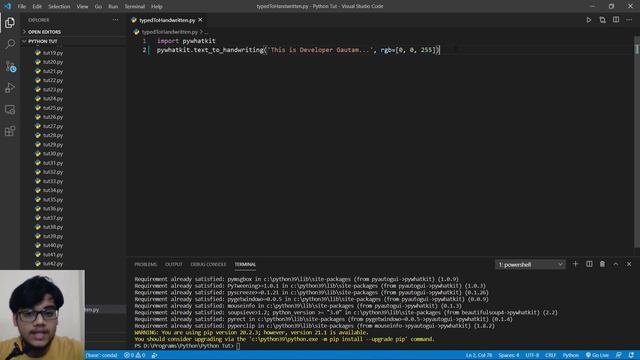Open tut40.py in the explorer
This screenshot has width=640, height=360.
click(x=53, y=245)
